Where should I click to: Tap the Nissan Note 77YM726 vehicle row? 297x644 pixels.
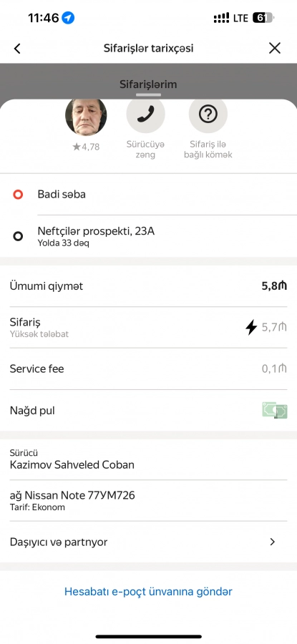click(x=148, y=500)
